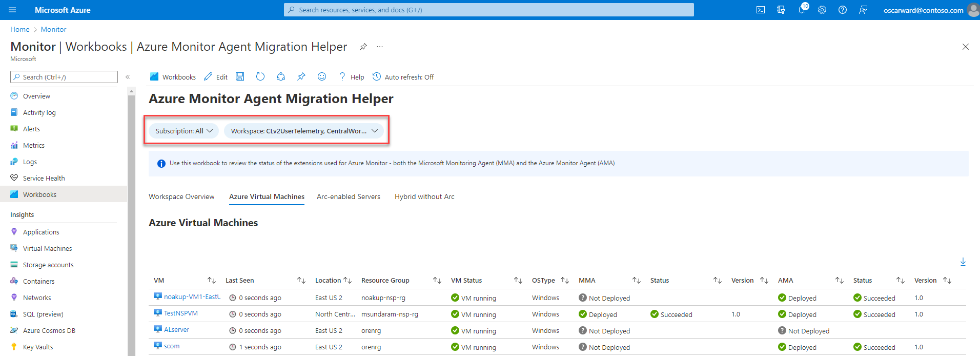Save the workbook with the disk icon
This screenshot has height=356, width=980.
(240, 76)
